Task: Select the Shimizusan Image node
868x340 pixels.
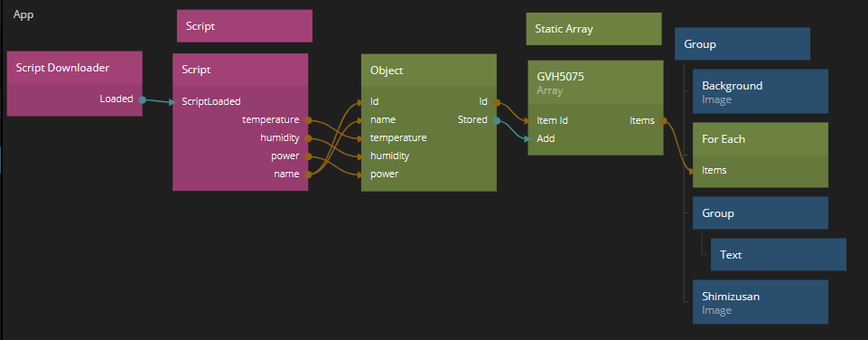Action: (x=761, y=302)
